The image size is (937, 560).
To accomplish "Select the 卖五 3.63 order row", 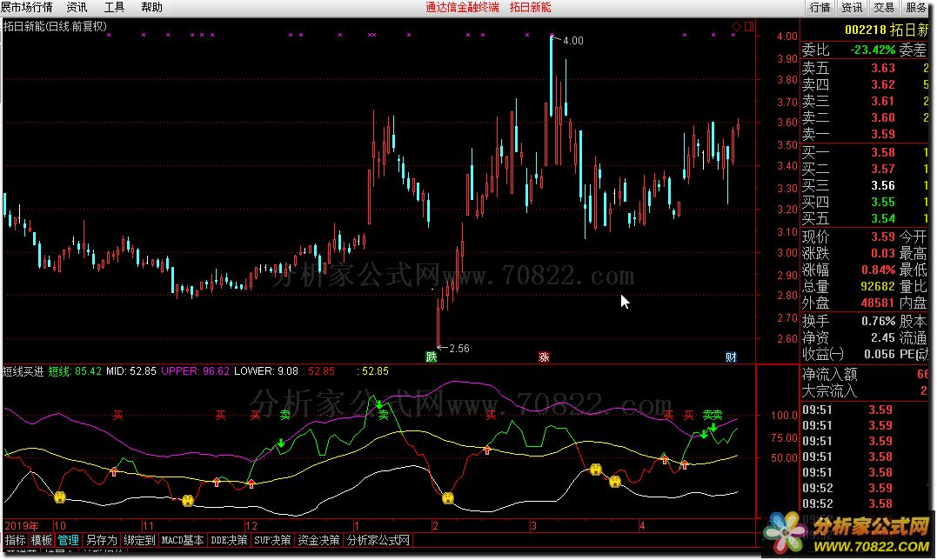I will (x=866, y=68).
